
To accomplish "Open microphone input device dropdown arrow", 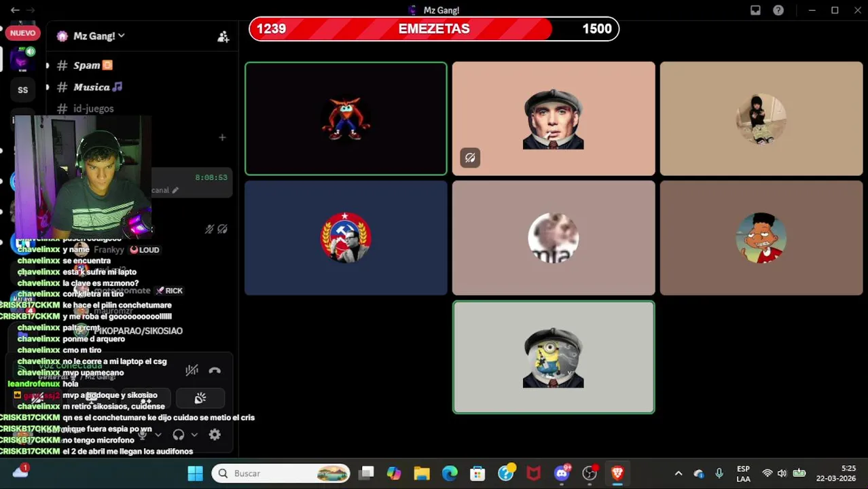I will tap(158, 435).
